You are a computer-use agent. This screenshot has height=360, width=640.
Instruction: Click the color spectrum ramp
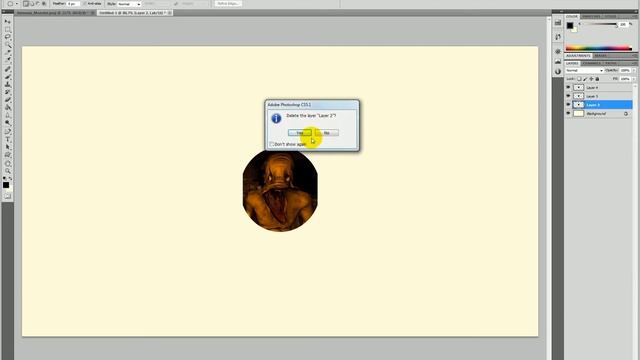coord(599,48)
